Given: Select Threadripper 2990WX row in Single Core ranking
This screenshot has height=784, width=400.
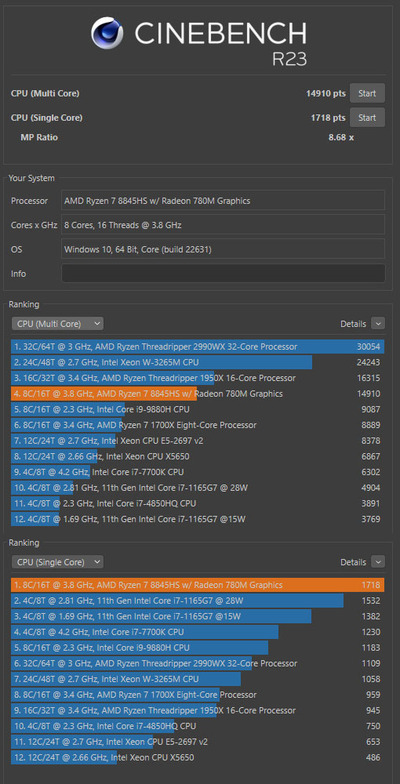Looking at the screenshot, I should coord(198,664).
